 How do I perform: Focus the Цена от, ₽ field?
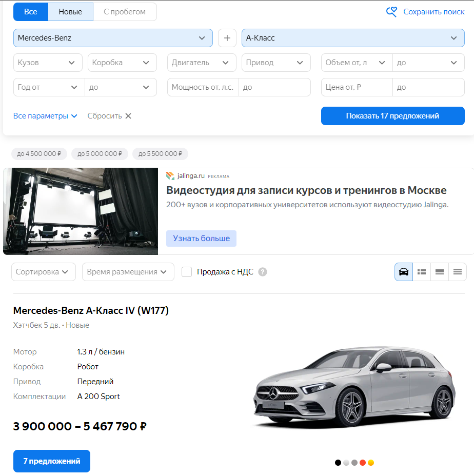click(x=357, y=87)
